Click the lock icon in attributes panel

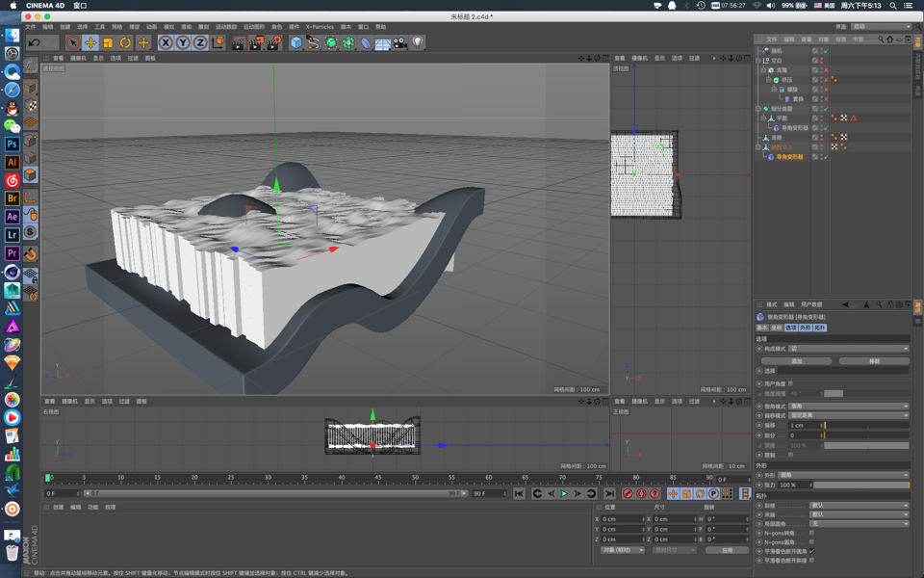point(890,304)
